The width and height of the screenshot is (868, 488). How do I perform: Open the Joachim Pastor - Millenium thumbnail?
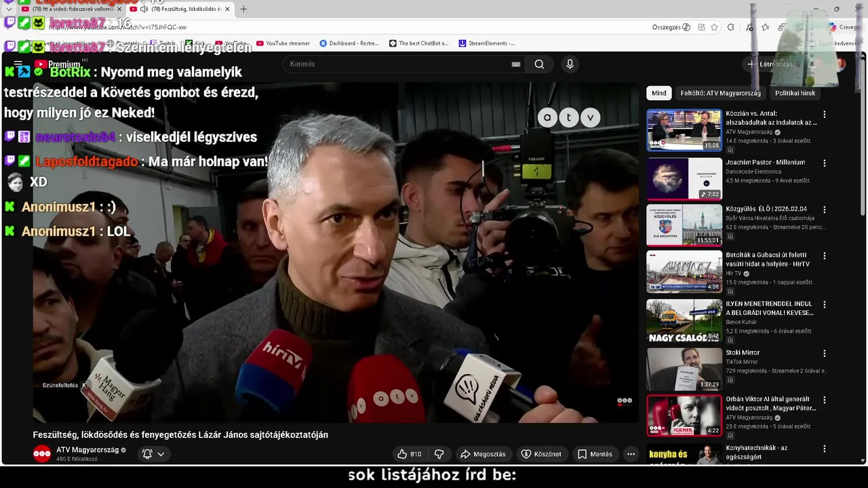coord(684,178)
